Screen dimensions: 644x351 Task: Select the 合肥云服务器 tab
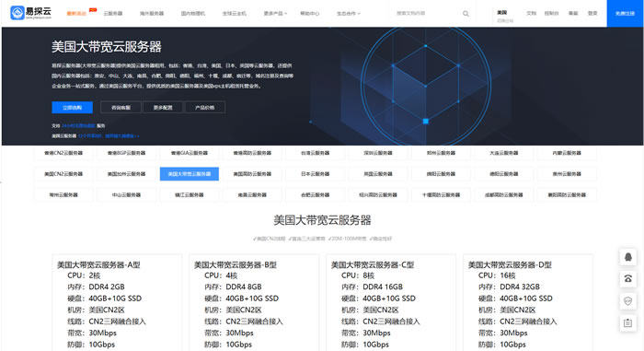[315, 195]
